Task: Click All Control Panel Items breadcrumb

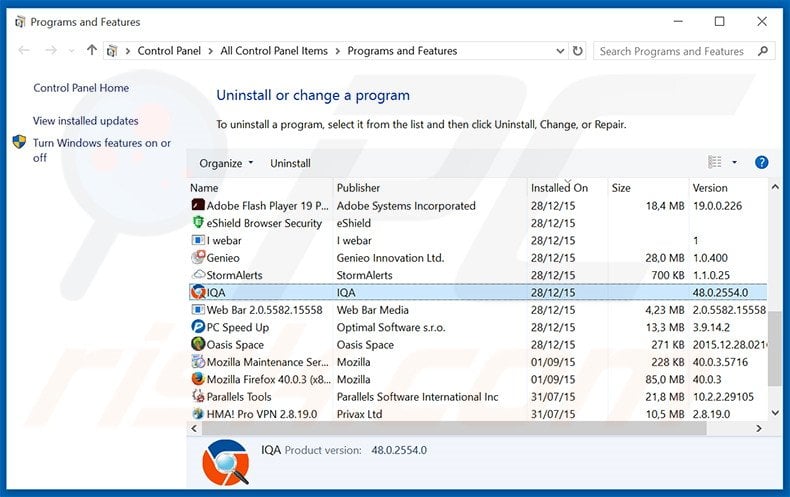Action: pos(274,51)
